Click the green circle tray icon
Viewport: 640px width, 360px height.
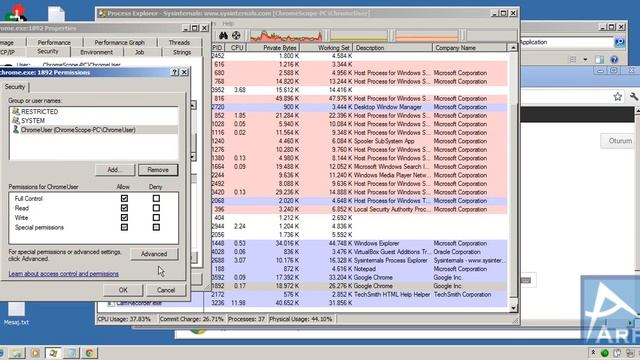tap(605, 353)
